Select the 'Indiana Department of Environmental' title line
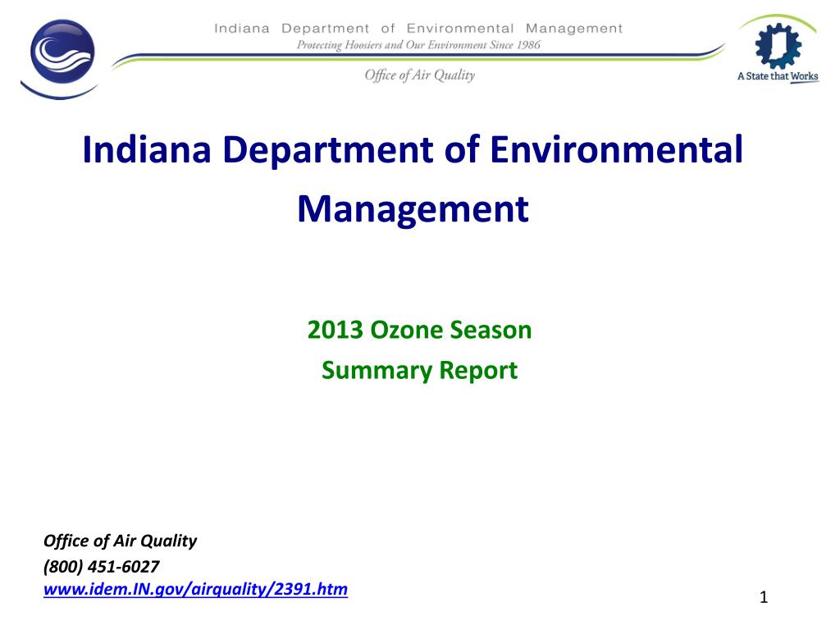Image resolution: width=840 pixels, height=630 pixels. pyautogui.click(x=413, y=149)
